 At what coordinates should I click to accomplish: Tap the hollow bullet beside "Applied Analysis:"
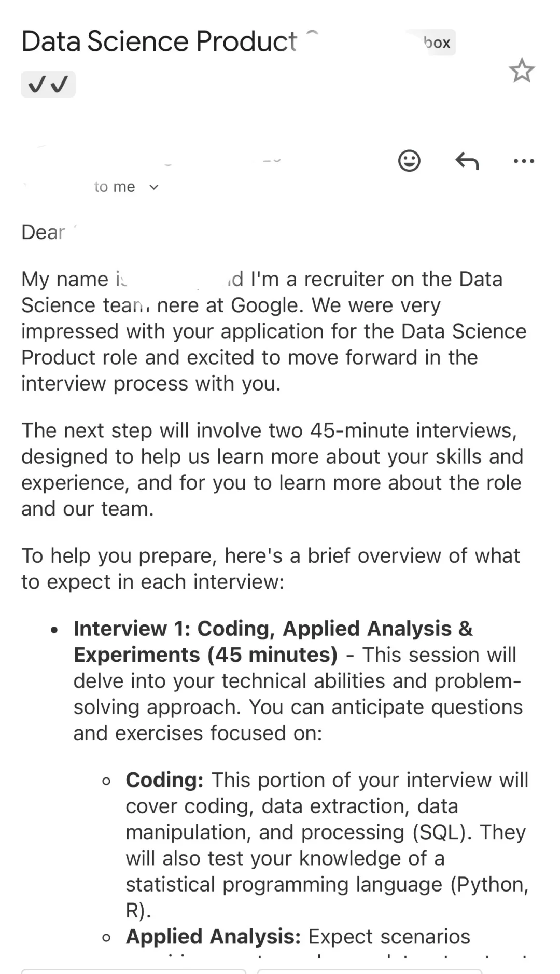(x=106, y=938)
